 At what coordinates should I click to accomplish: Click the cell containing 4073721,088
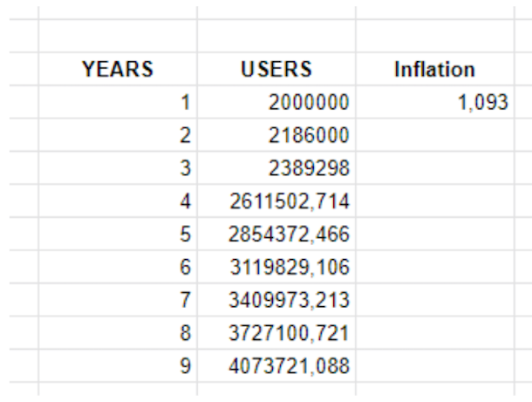276,365
